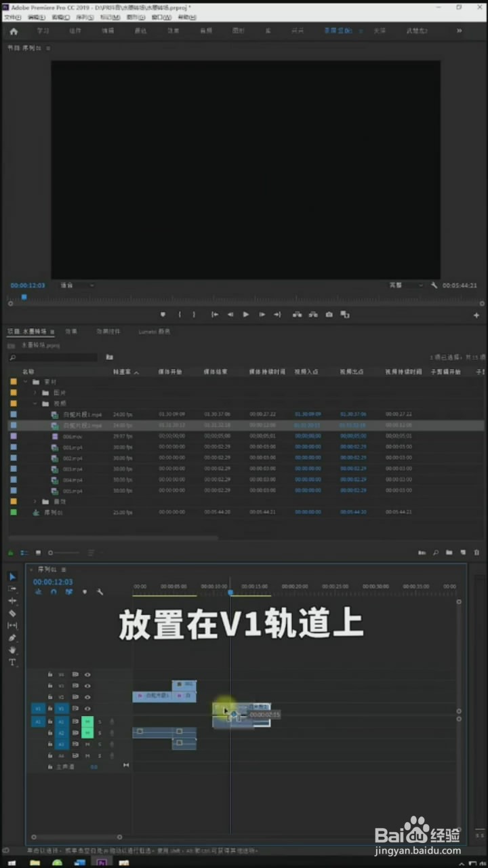Viewport: 488px width, 868px height.
Task: Step forward one frame in Program monitor
Action: pyautogui.click(x=262, y=315)
